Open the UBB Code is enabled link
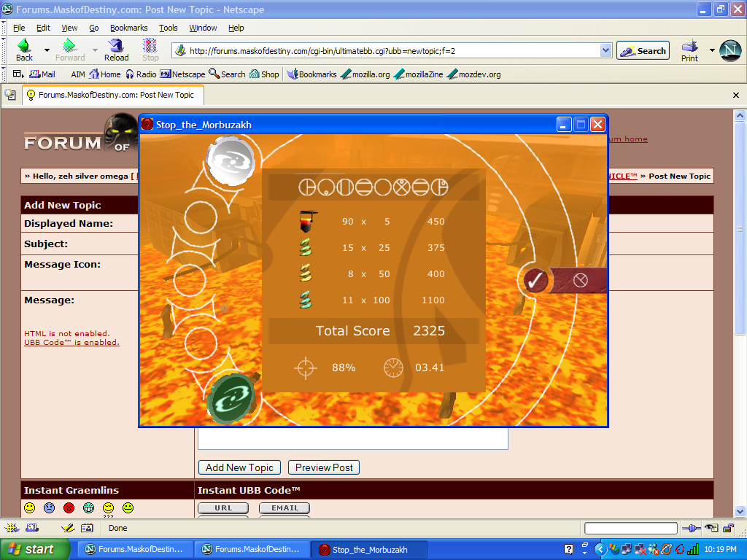Screen dimensions: 747x560 coord(72,343)
